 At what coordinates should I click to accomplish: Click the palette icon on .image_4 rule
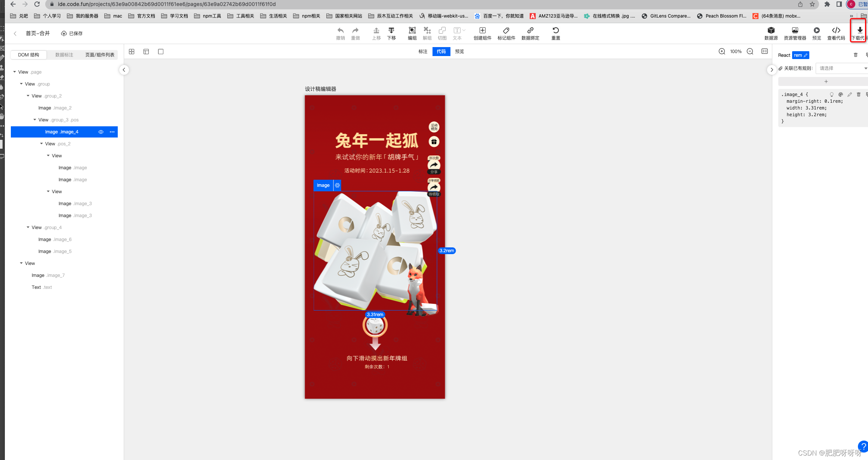[x=841, y=94]
